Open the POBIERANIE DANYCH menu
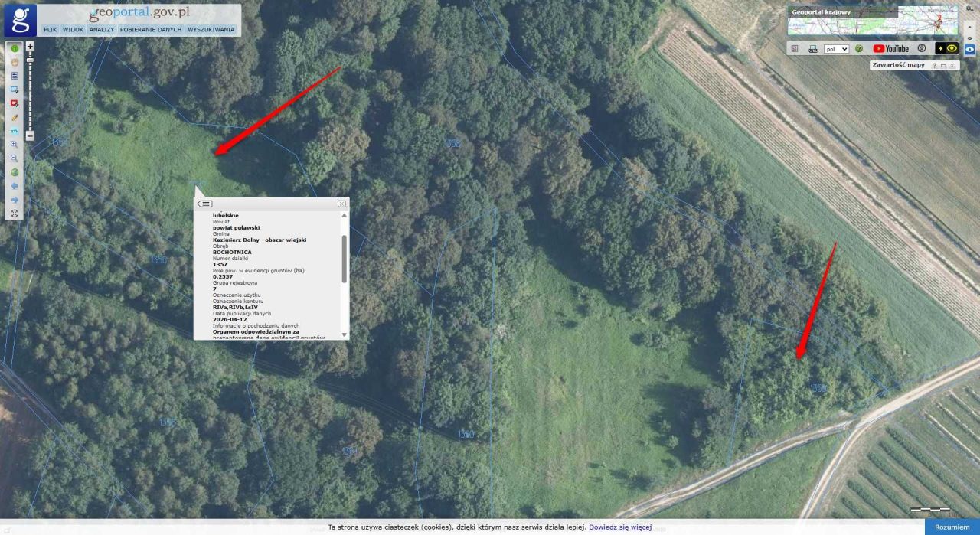Screen dimensions: 980x535 tap(151, 29)
